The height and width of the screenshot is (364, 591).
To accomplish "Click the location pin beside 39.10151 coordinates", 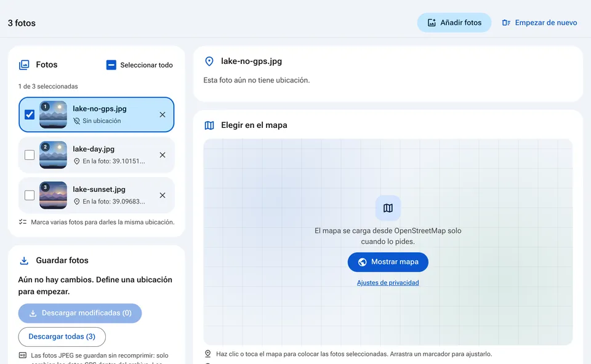I will pyautogui.click(x=76, y=161).
